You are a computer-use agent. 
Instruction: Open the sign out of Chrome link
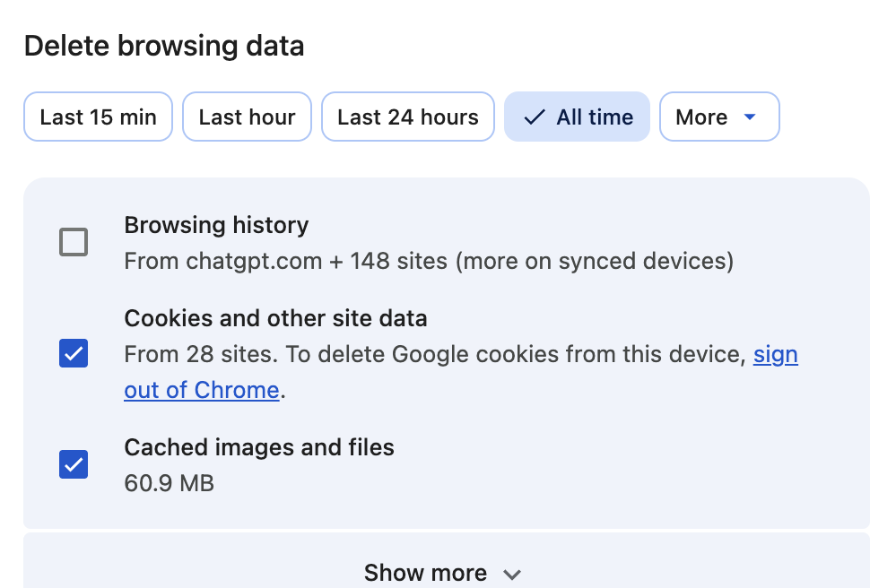point(202,389)
